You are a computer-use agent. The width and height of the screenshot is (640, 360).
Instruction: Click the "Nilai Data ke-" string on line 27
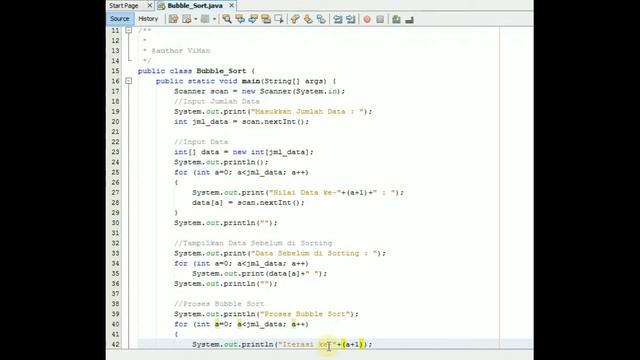305,193
